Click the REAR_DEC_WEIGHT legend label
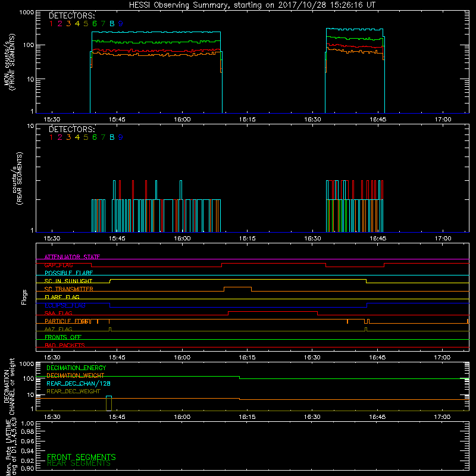The height and width of the screenshot is (476, 476). pos(73,392)
